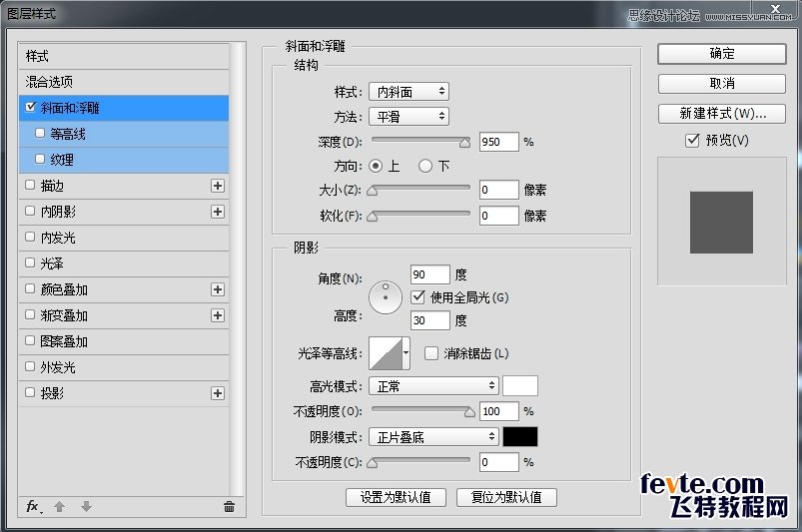The image size is (802, 532).
Task: Click highlight opacity 不透明度(O) slider handle
Action: pos(469,412)
